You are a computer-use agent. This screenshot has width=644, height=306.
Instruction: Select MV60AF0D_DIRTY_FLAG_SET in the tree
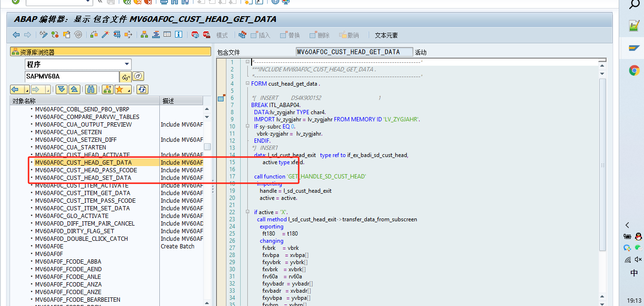(x=75, y=231)
